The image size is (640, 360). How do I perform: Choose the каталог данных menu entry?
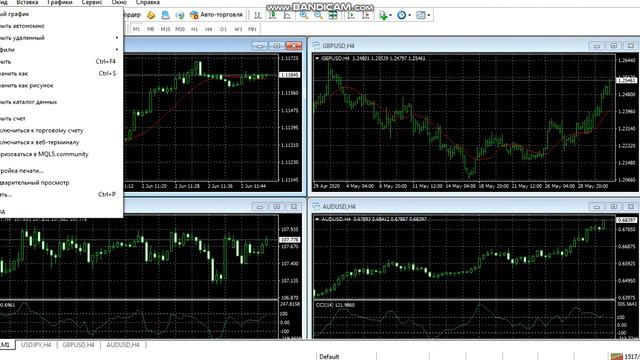tap(60, 102)
